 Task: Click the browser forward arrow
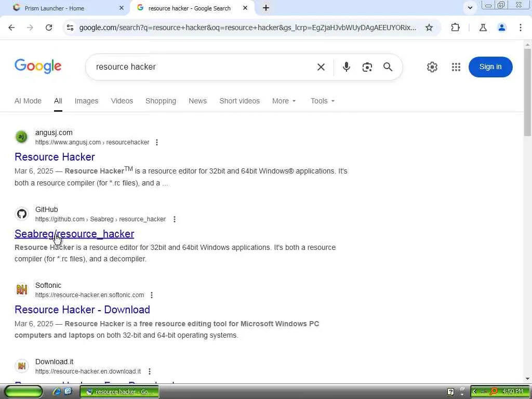click(x=30, y=28)
